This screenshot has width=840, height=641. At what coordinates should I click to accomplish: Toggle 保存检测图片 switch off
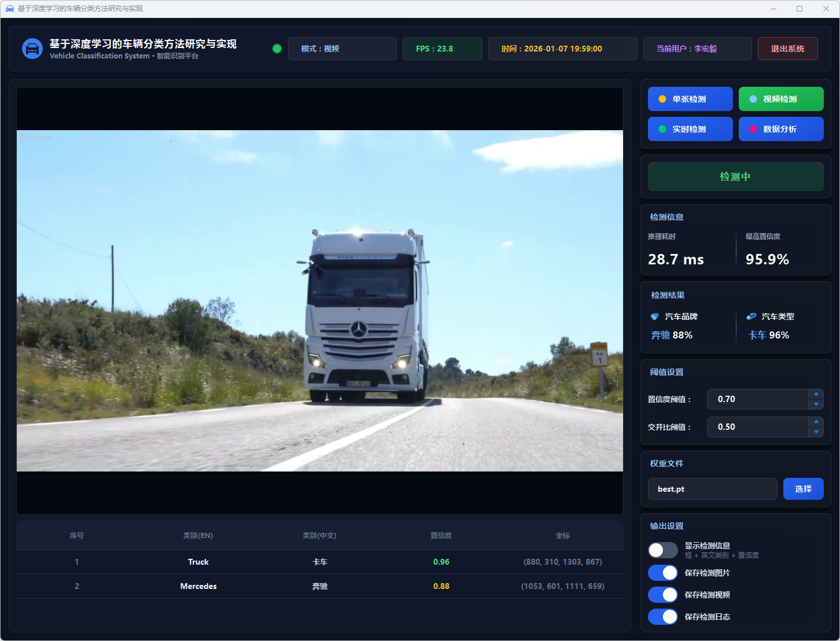[x=663, y=573]
